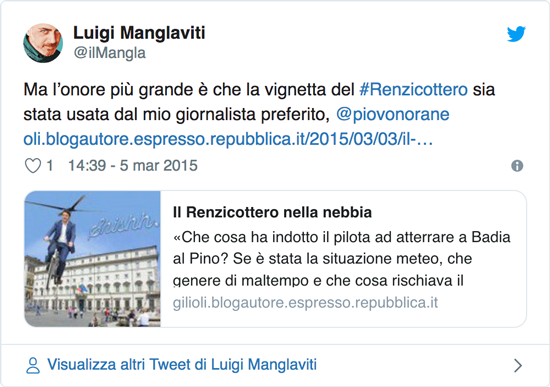Click the Twitter bird logo
The height and width of the screenshot is (387, 550).
tap(516, 34)
